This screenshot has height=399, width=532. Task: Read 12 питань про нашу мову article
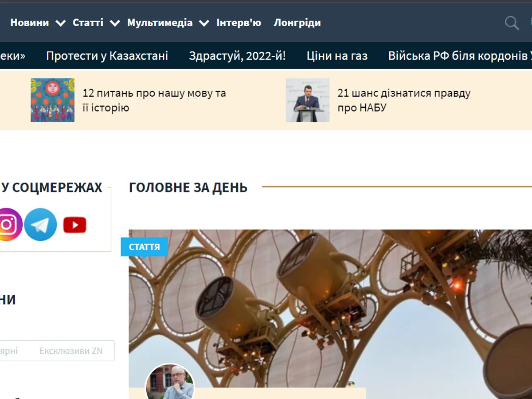point(154,100)
